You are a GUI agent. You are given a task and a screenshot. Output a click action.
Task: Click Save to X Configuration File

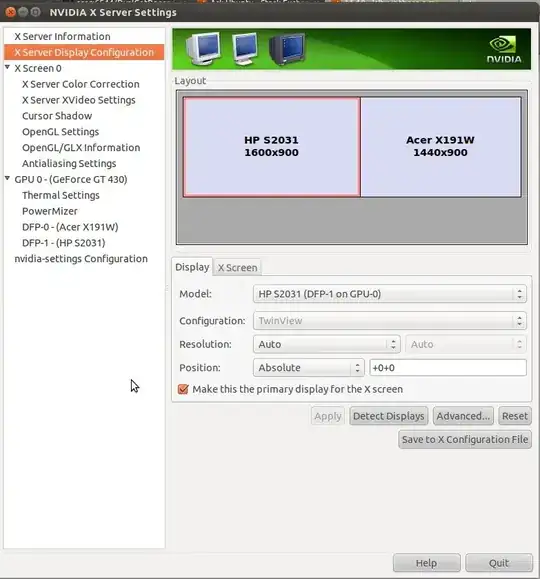[x=465, y=439]
